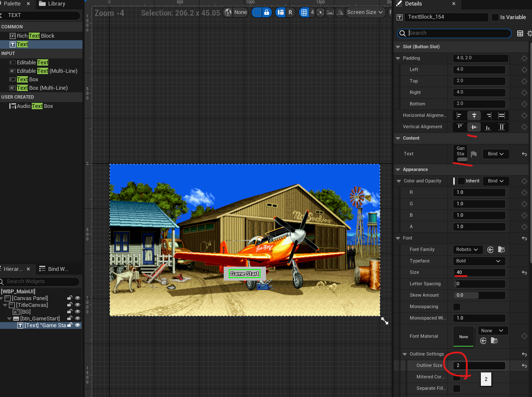Click the landscape image preview icon
The height and width of the screenshot is (397, 532).
(330, 12)
